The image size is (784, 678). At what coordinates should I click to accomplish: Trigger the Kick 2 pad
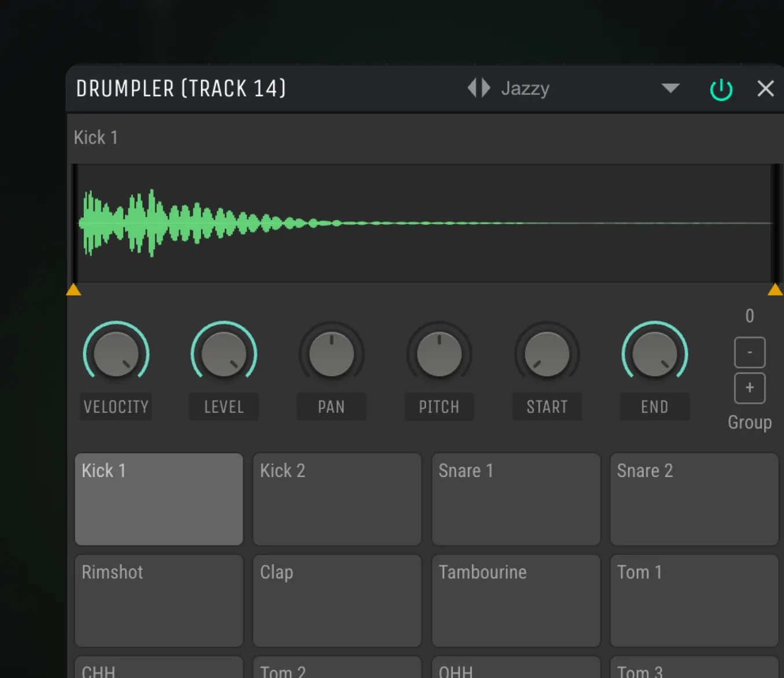pos(337,499)
